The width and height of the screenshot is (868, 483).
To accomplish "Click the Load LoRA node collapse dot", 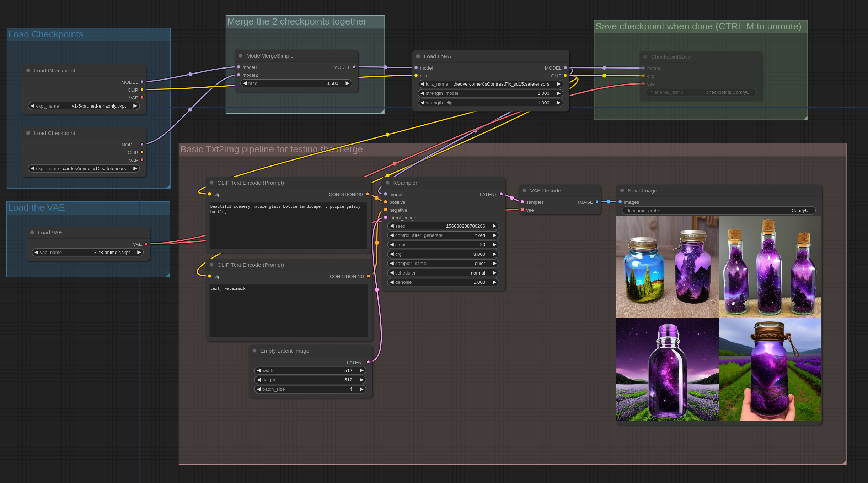I will click(x=418, y=56).
